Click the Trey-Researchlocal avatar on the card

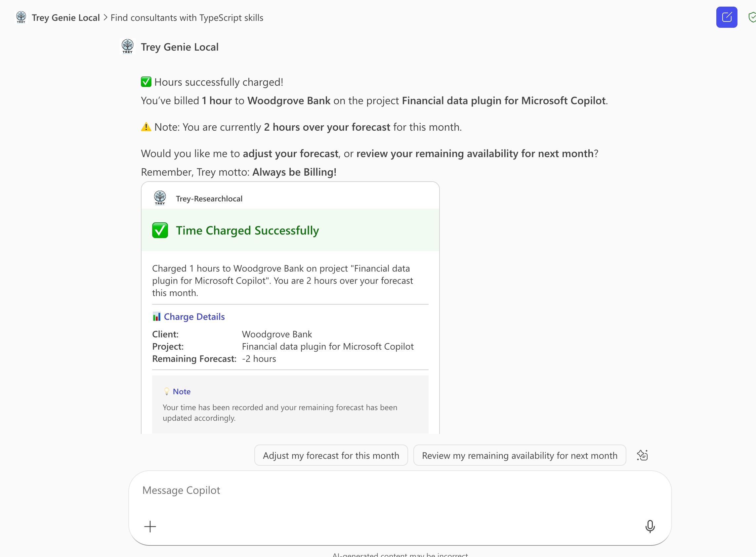(x=160, y=197)
